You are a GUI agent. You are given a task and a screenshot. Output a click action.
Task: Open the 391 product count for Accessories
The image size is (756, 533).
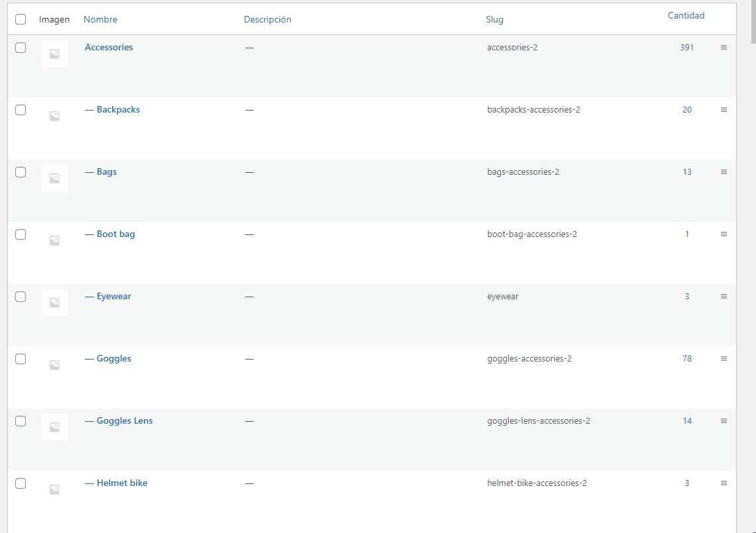(x=686, y=47)
